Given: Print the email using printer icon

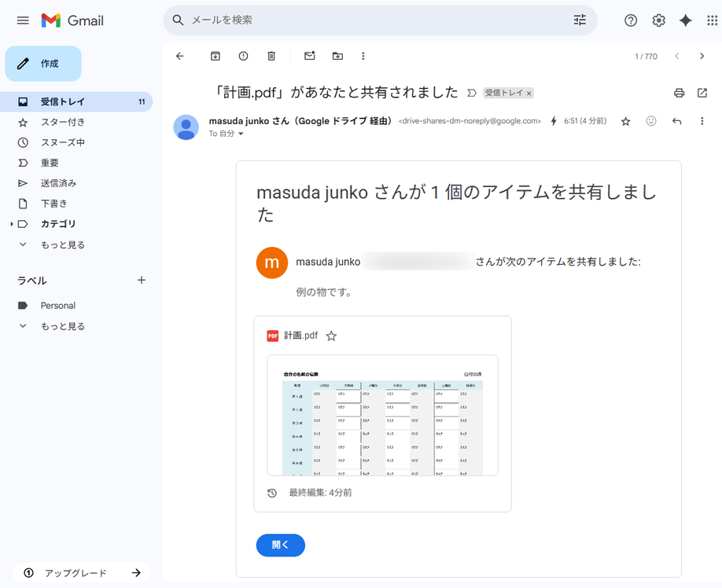Looking at the screenshot, I should [x=679, y=93].
